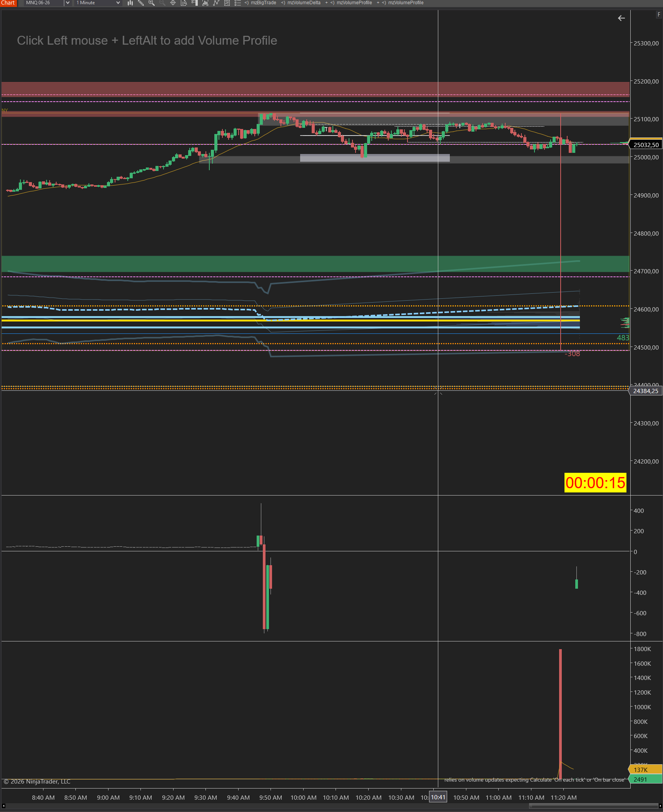Open the data box icon

point(184,3)
